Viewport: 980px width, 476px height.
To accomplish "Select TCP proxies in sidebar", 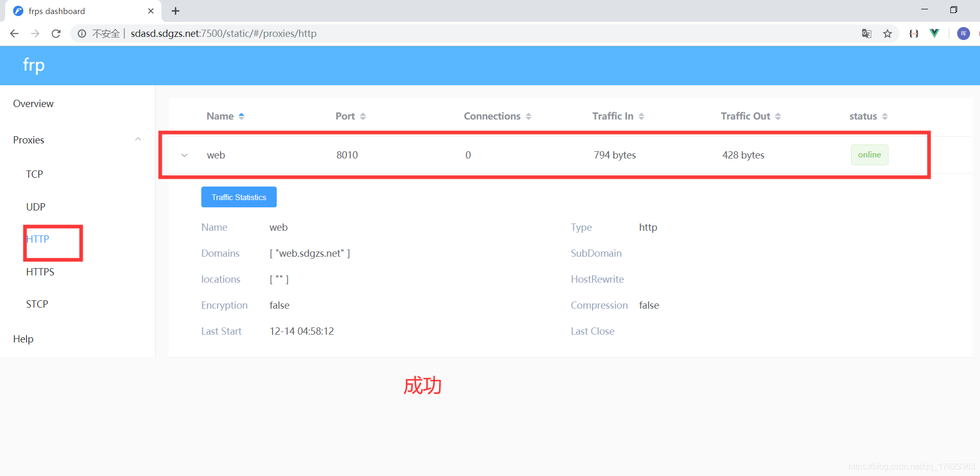I will pyautogui.click(x=34, y=175).
